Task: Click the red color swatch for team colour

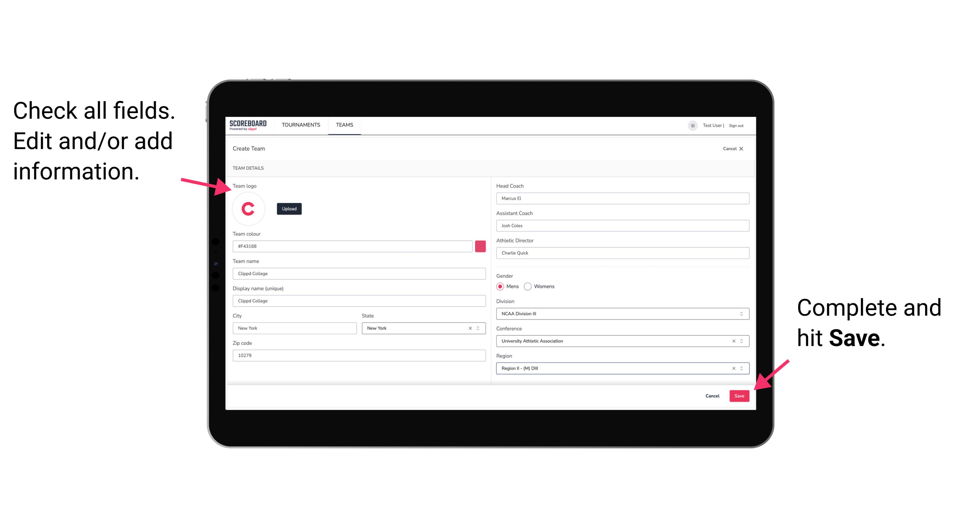Action: (481, 246)
